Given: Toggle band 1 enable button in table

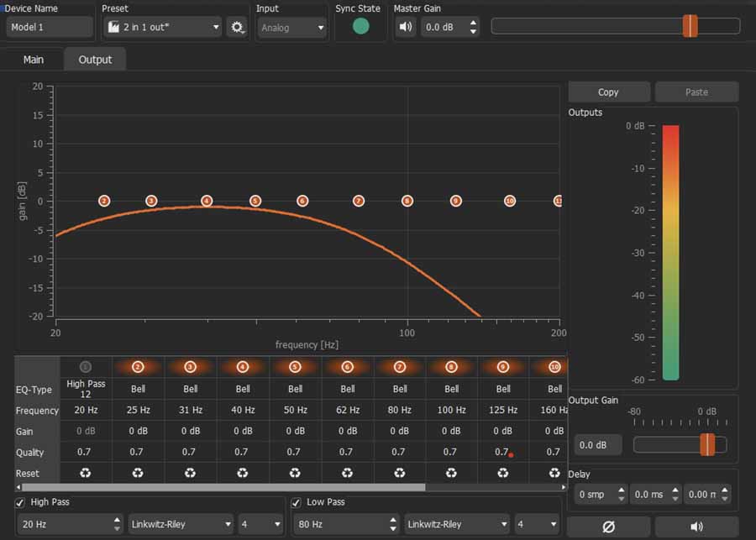Looking at the screenshot, I should tap(86, 367).
